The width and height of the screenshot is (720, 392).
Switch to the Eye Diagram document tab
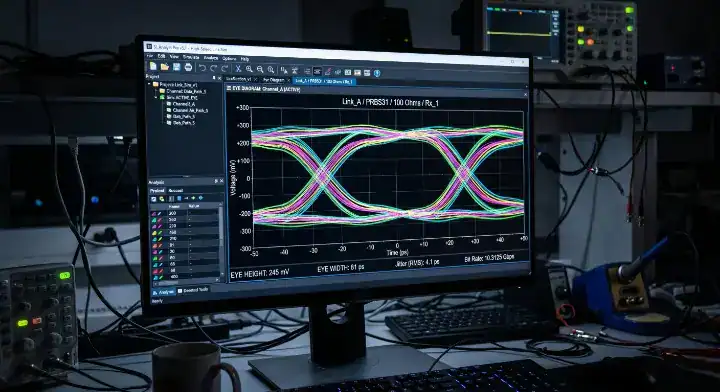tap(273, 80)
